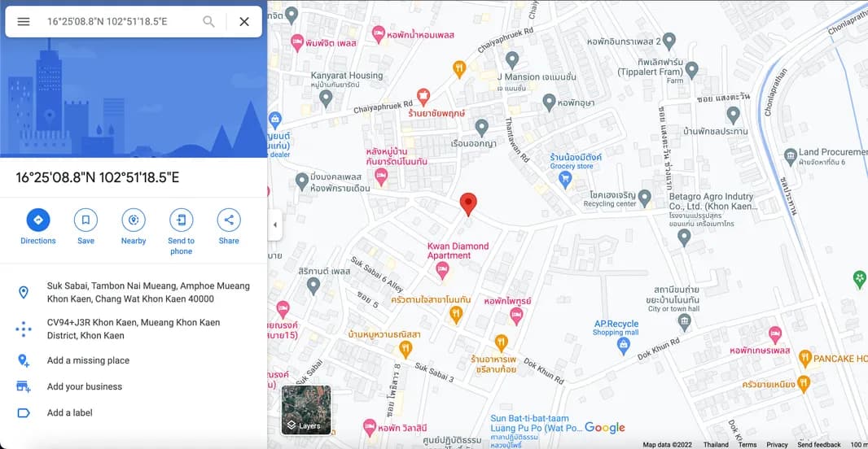Screen dimensions: 868x449
Task: Click the ร้านยาชัยพฤกษ์ pharmacy pin
Action: tap(423, 98)
